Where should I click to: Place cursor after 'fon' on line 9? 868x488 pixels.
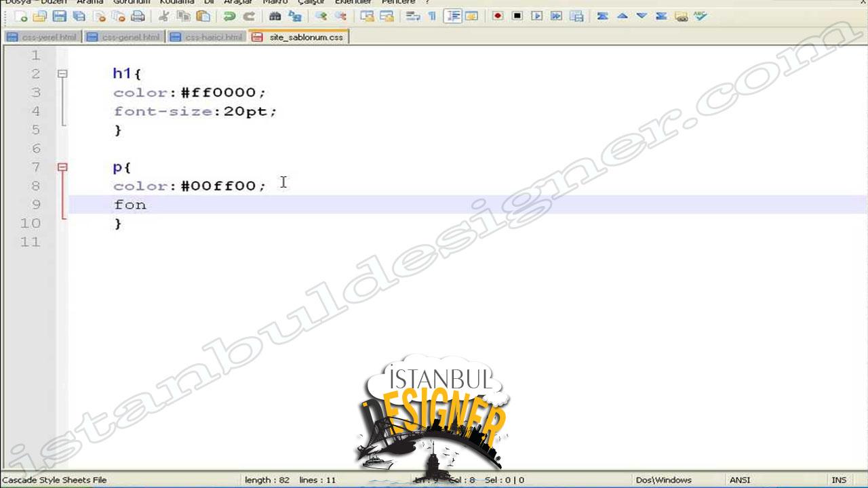tap(147, 205)
